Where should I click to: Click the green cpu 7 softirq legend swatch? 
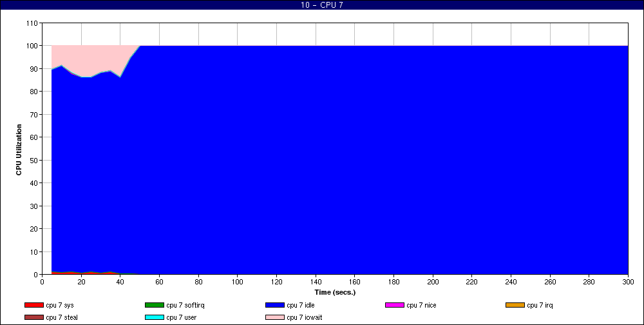[155, 305]
